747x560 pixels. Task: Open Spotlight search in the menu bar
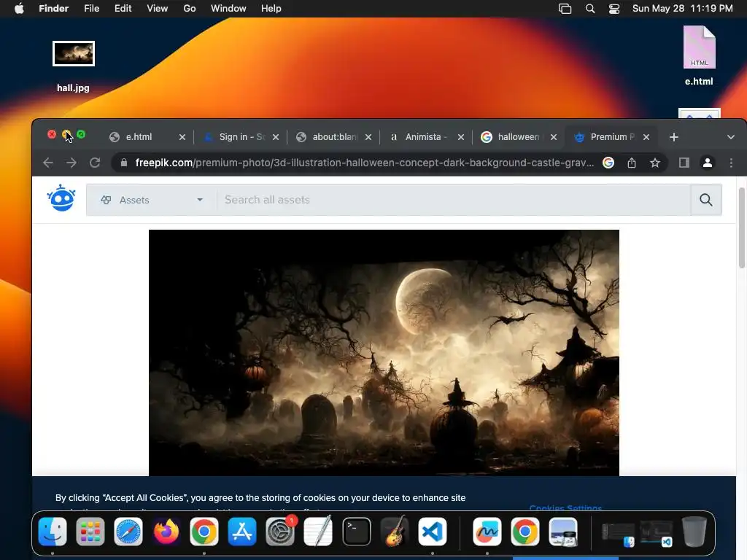tap(589, 9)
